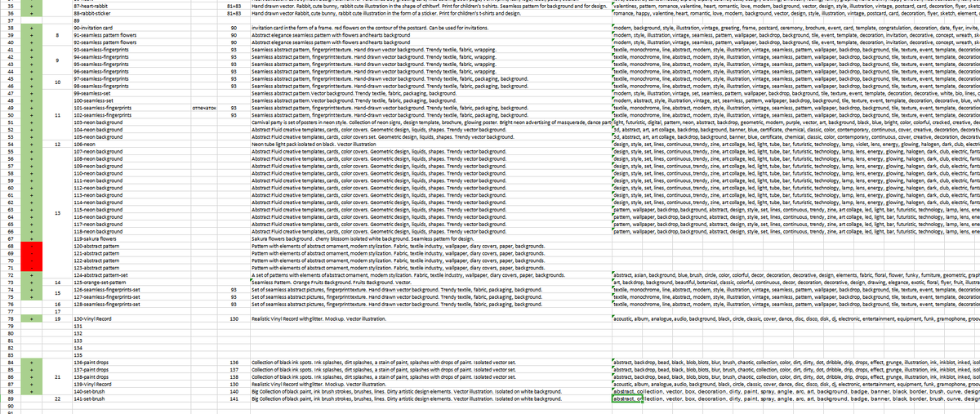The height and width of the screenshot is (414, 980).
Task: Click the '130-Vinyl Record' cell
Action: click(x=131, y=318)
